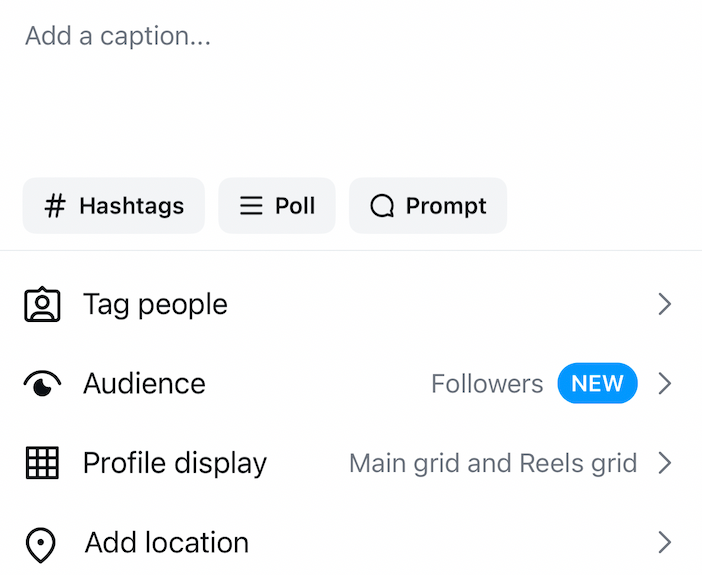The height and width of the screenshot is (575, 702).
Task: Open the Tag people row
Action: tap(155, 305)
